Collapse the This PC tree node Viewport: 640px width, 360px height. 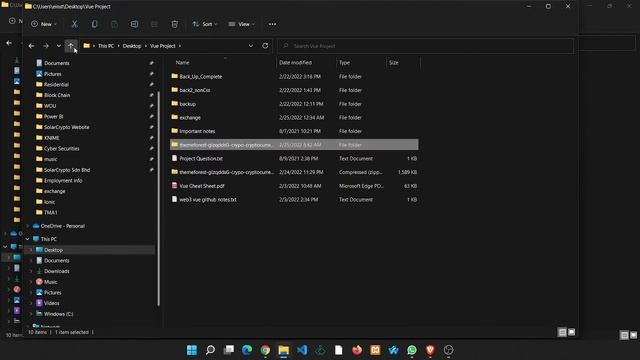point(28,239)
